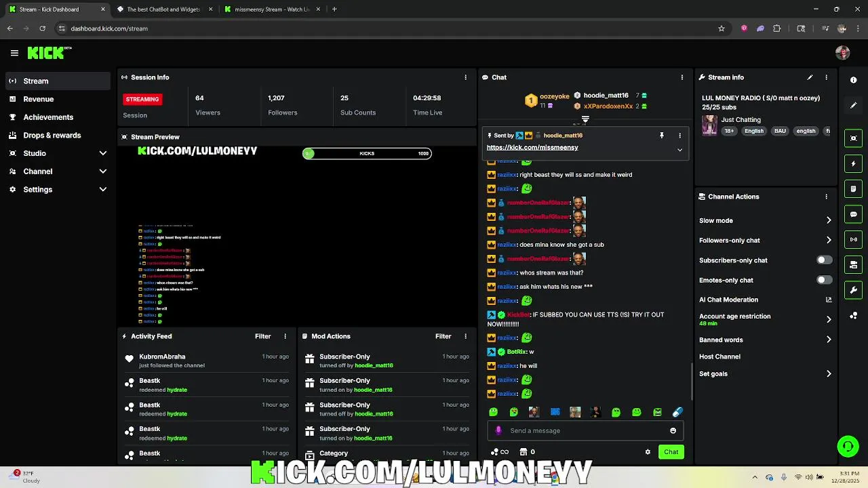The height and width of the screenshot is (488, 868).
Task: Open Mod Actions three-dot options
Action: click(465, 336)
